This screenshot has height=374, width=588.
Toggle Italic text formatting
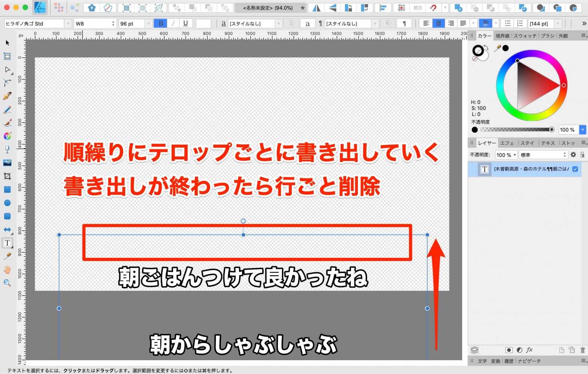[x=173, y=24]
